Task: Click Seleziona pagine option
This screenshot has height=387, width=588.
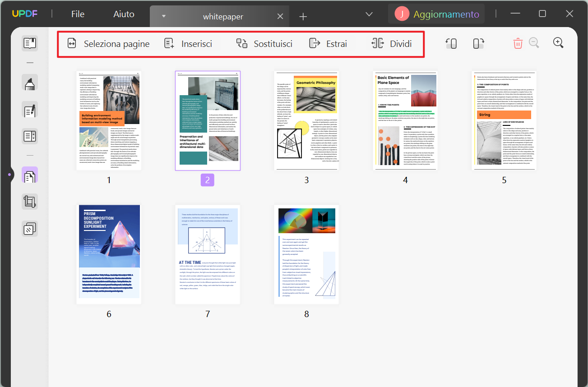Action: [x=108, y=44]
